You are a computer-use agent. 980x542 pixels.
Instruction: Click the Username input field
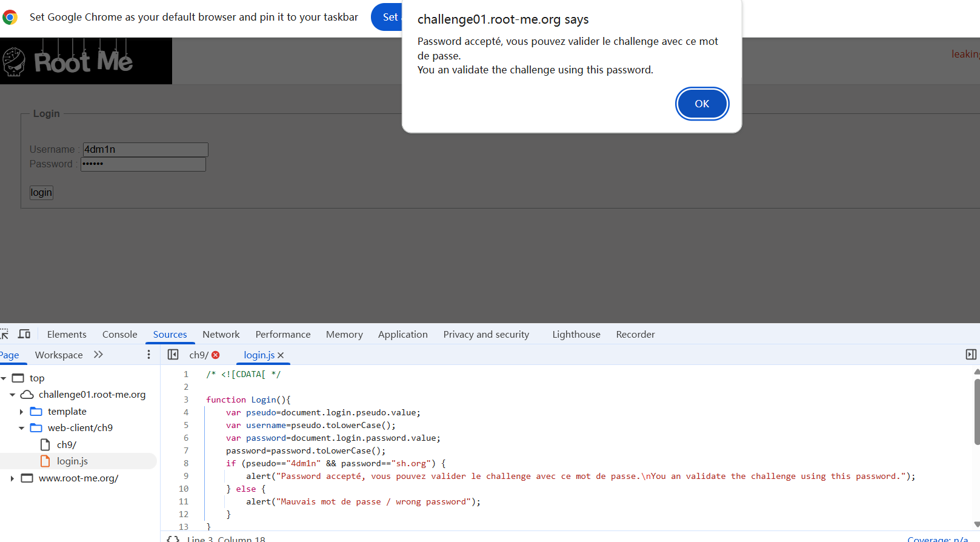point(145,149)
